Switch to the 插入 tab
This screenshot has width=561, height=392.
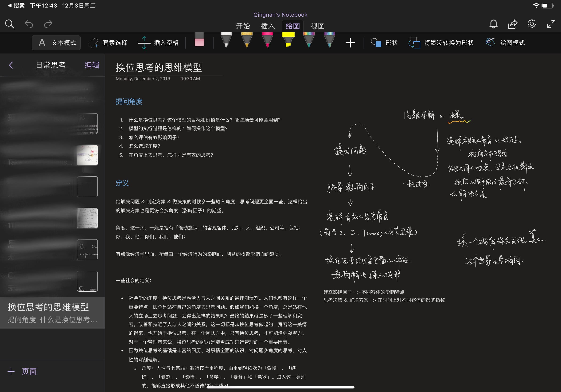[268, 26]
